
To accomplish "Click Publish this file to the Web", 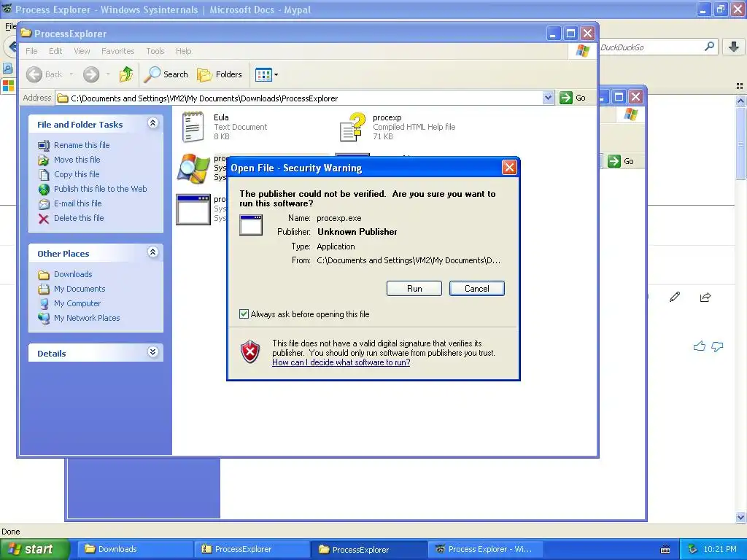I will point(100,189).
